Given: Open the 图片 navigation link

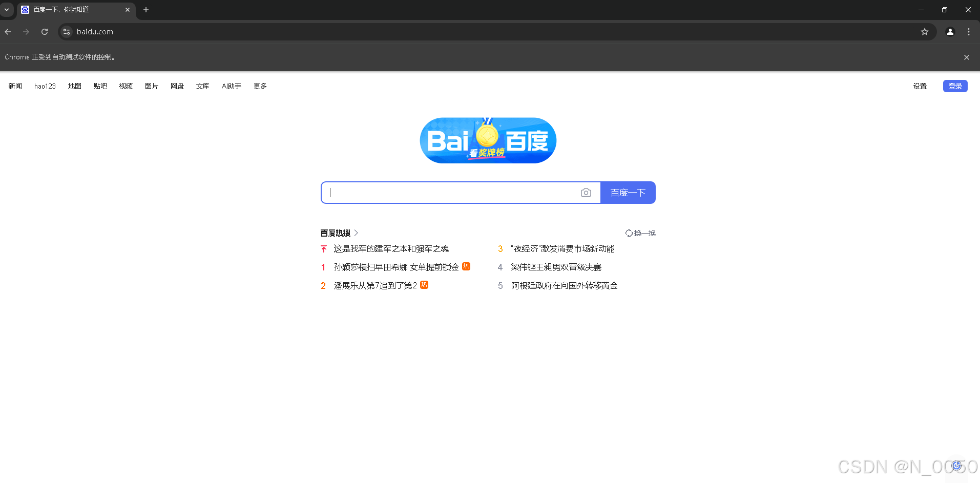Looking at the screenshot, I should [152, 86].
